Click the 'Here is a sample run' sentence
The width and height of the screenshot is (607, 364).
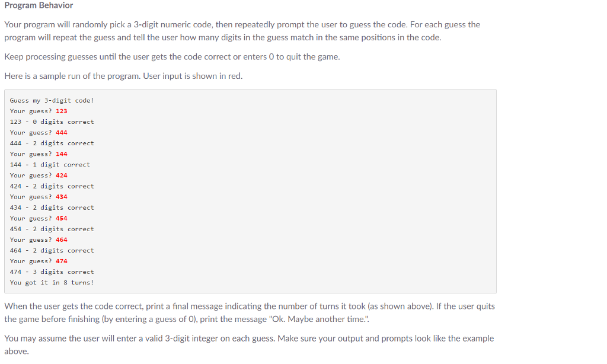[123, 76]
